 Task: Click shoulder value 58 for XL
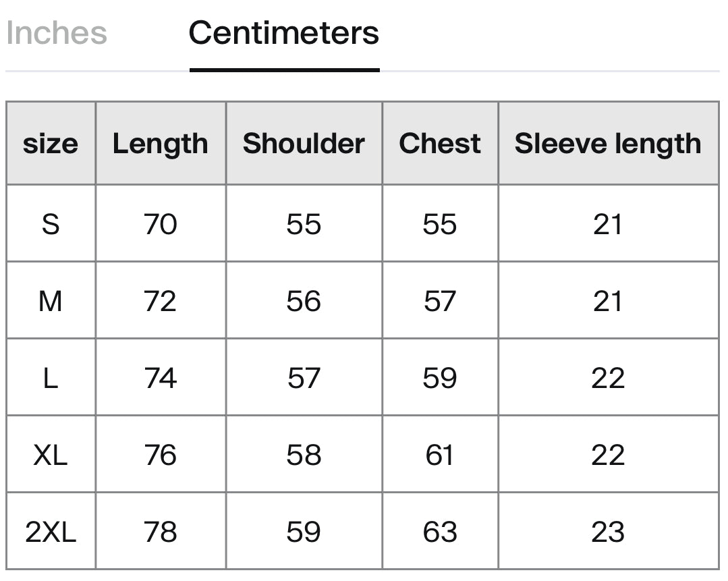tap(304, 455)
